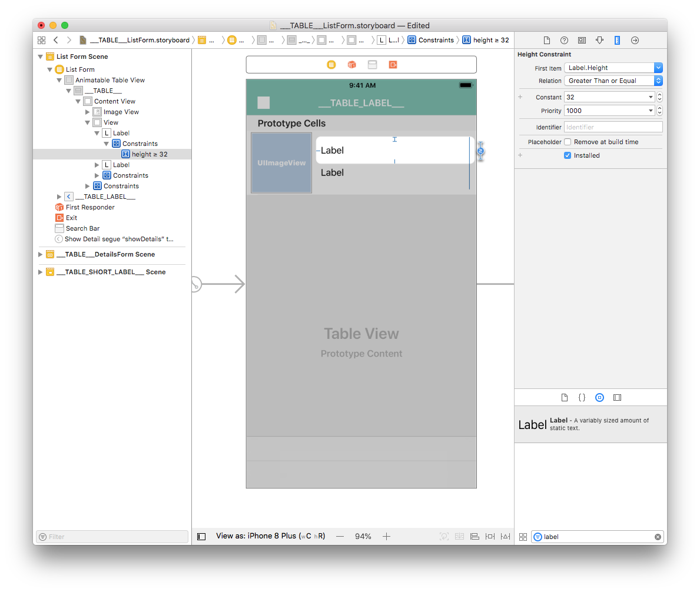
Task: Open the Constant value dropdown arrow
Action: [651, 97]
